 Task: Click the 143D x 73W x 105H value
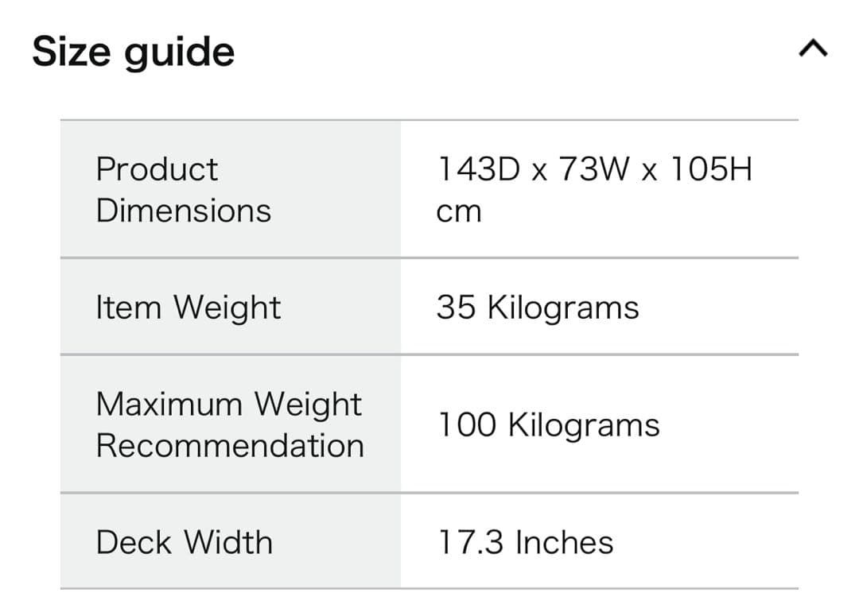pos(594,169)
